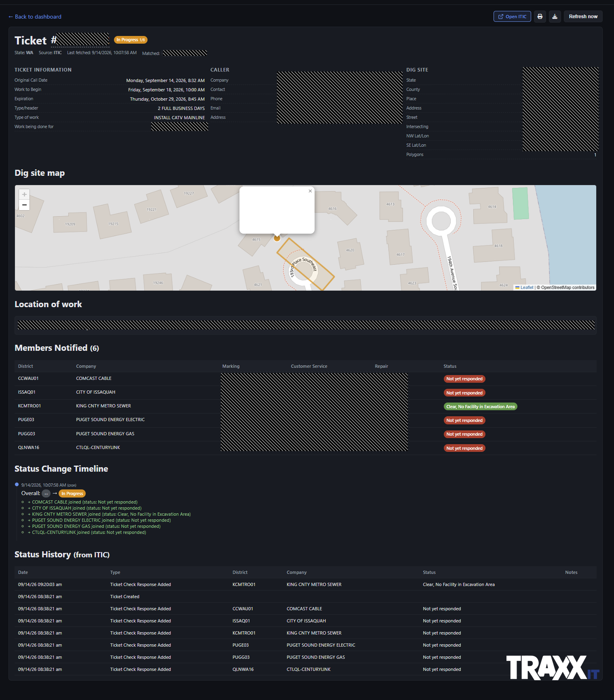Click the In Progress badge in timeline
Screen dimensions: 614x700
[x=72, y=493]
